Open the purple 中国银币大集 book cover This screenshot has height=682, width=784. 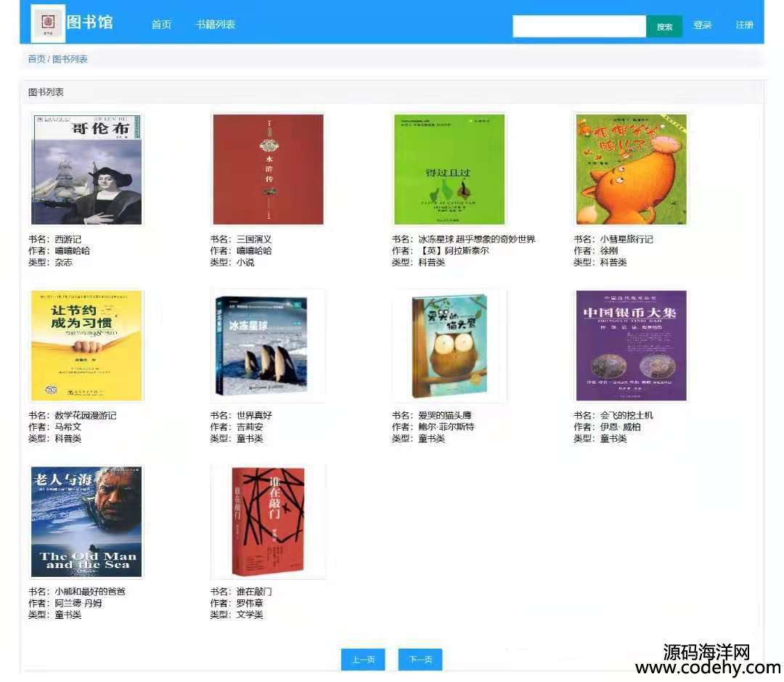tap(631, 346)
